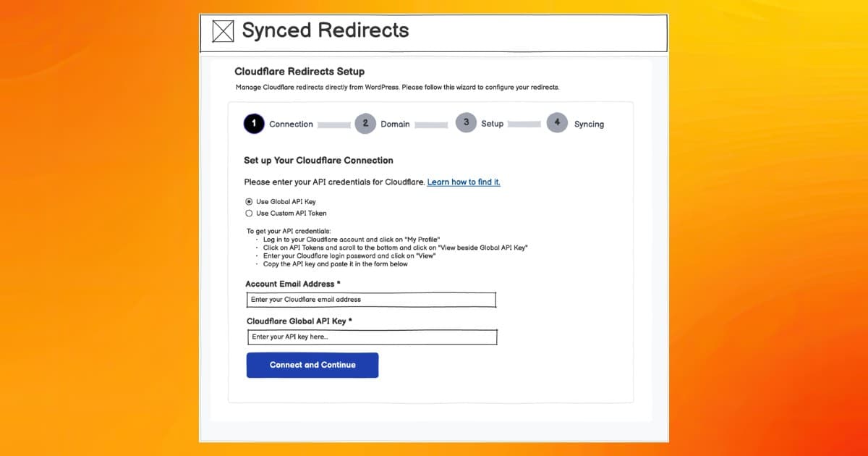
Task: Select the Use Global API Key radio button
Action: pyautogui.click(x=250, y=202)
